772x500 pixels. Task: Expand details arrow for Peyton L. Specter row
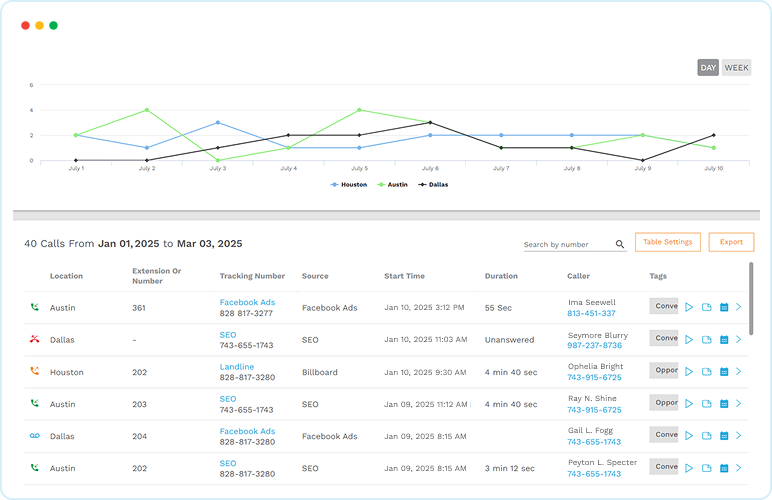[x=739, y=468]
